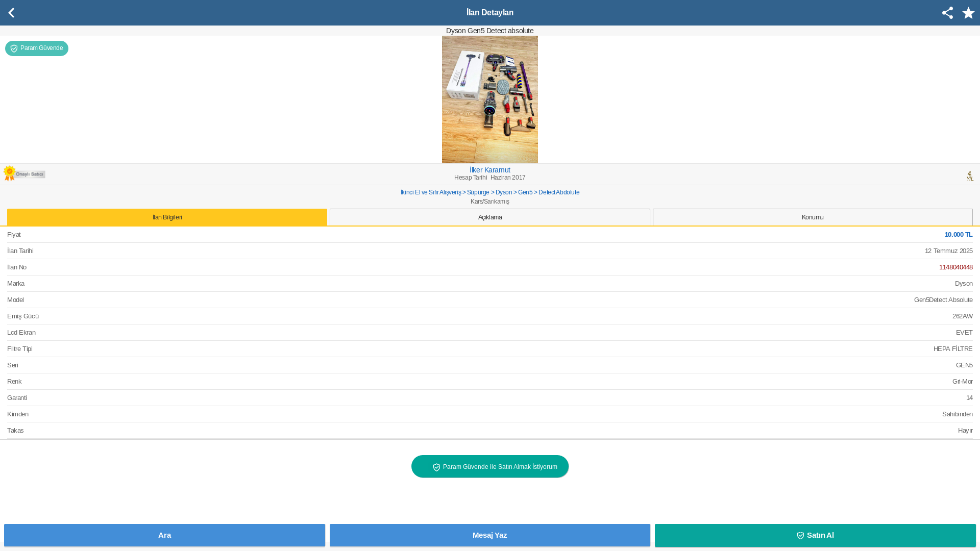Viewport: 980px width, 551px height.
Task: Switch to the Konumu tab
Action: [813, 217]
